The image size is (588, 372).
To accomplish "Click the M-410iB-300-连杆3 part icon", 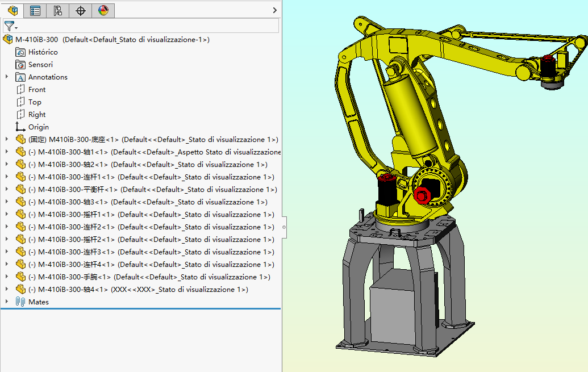I will click(20, 252).
